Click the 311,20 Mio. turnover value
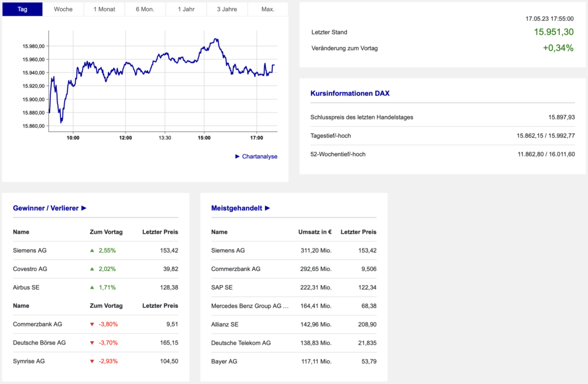588x384 pixels. pyautogui.click(x=316, y=250)
